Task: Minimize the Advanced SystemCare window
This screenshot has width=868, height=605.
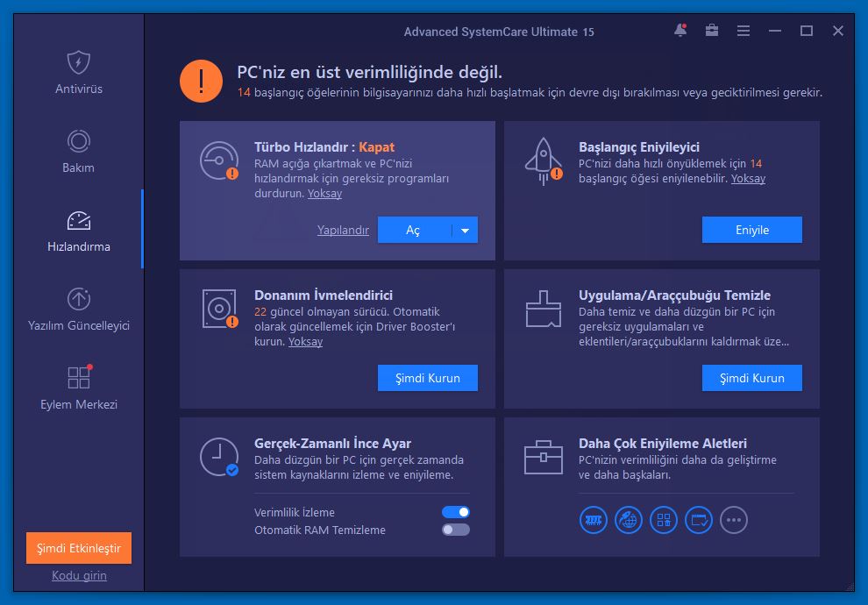Action: pos(775,31)
